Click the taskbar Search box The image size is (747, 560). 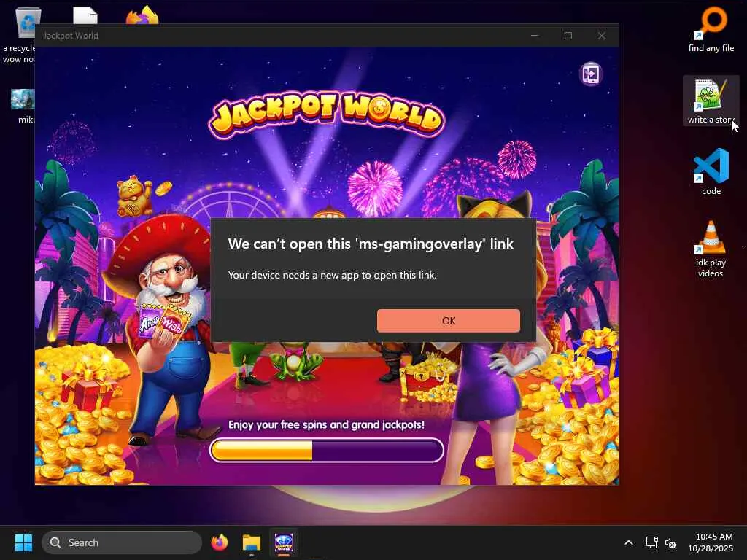[x=122, y=542]
